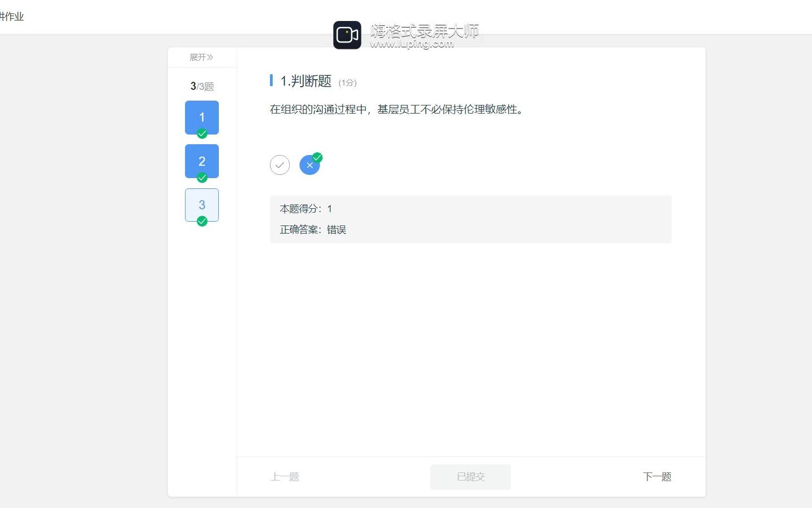812x508 pixels.
Task: Select the checkmark (true) answer option
Action: 280,165
